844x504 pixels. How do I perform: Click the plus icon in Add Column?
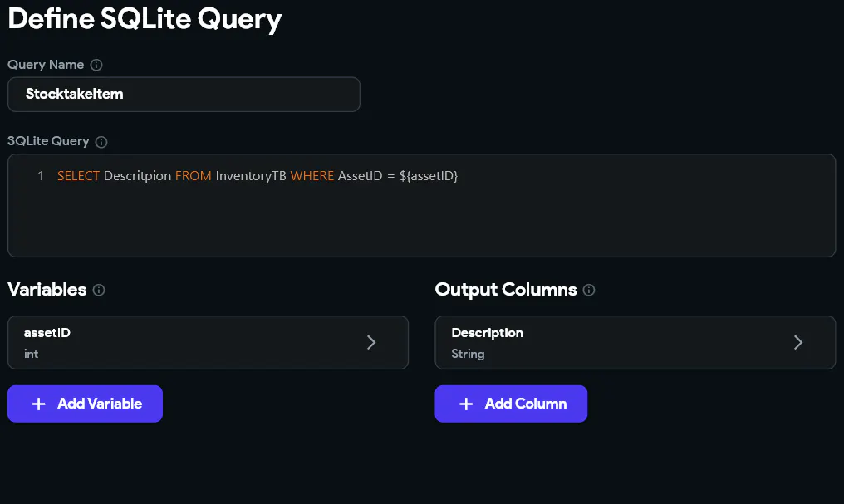pos(466,404)
